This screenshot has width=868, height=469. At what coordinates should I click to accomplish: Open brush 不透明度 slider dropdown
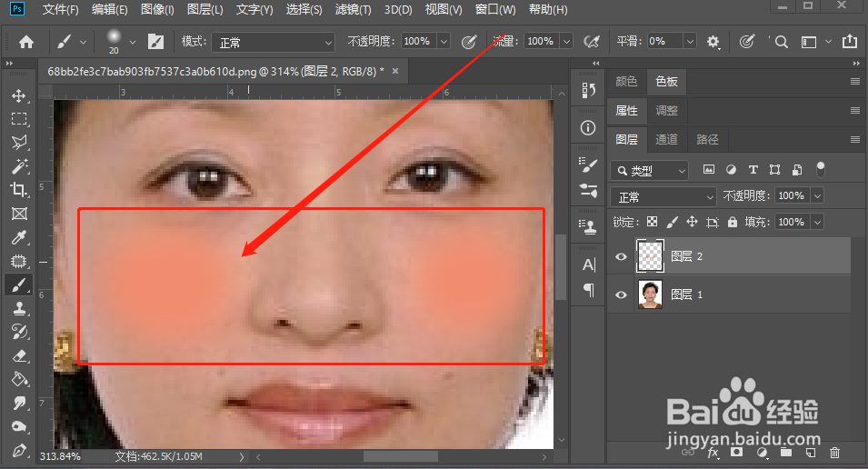point(444,42)
